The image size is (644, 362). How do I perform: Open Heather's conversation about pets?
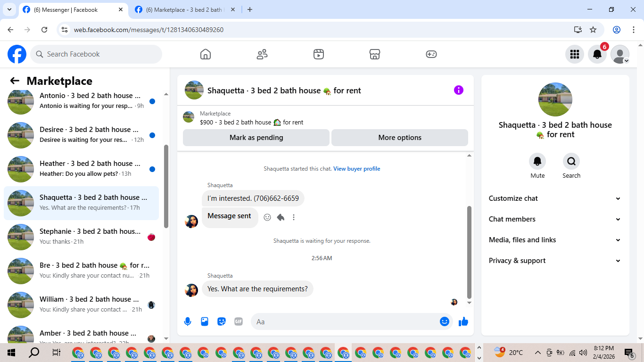(x=81, y=169)
